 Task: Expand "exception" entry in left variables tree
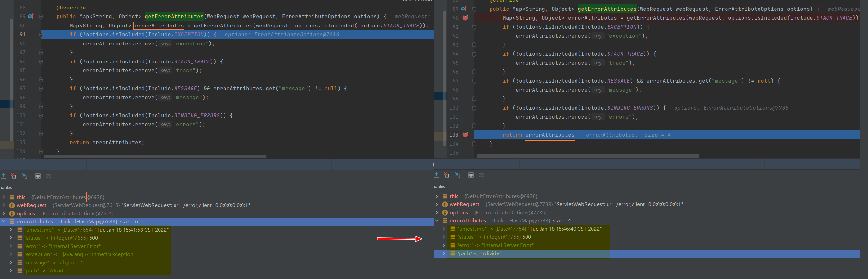[11, 254]
